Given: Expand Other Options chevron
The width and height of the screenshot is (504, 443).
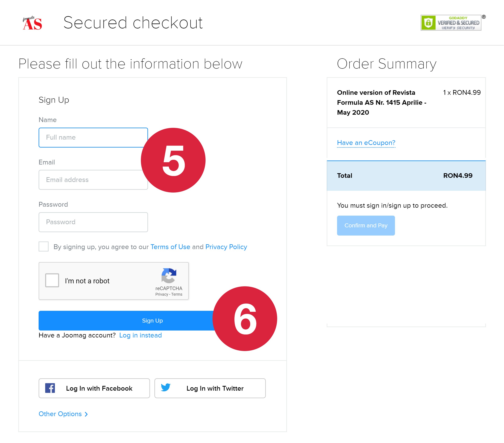Looking at the screenshot, I should (x=86, y=414).
